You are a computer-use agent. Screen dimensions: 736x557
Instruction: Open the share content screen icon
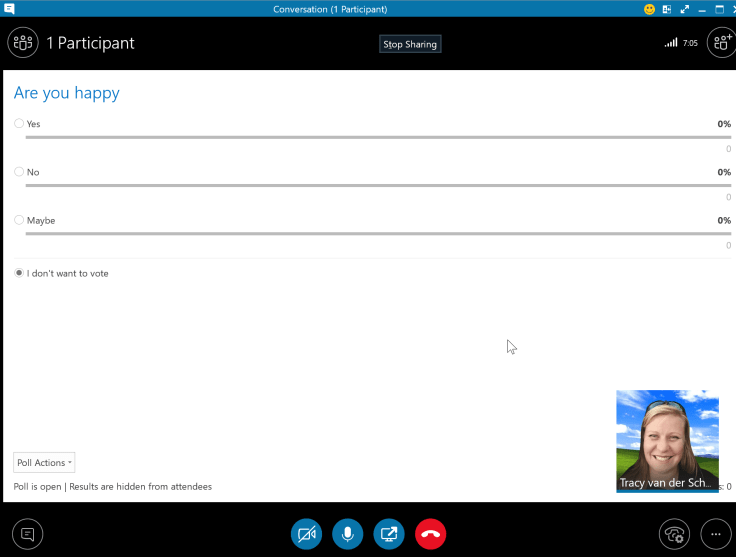click(x=389, y=534)
